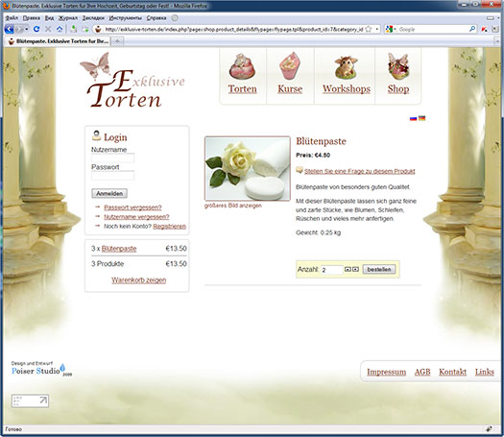The height and width of the screenshot is (437, 504).
Task: Increase quantity with the up stepper button
Action: pyautogui.click(x=348, y=270)
